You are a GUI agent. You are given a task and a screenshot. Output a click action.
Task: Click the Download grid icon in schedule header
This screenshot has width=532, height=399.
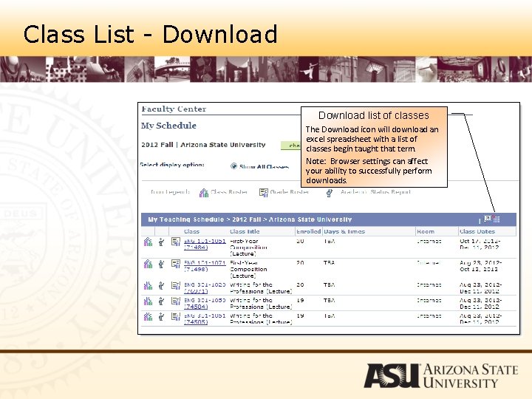(497, 219)
